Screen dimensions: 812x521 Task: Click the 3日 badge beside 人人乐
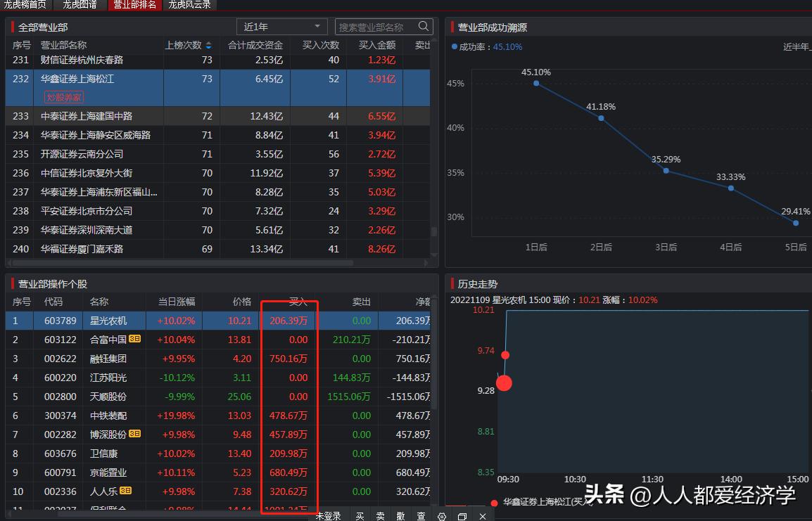[125, 491]
